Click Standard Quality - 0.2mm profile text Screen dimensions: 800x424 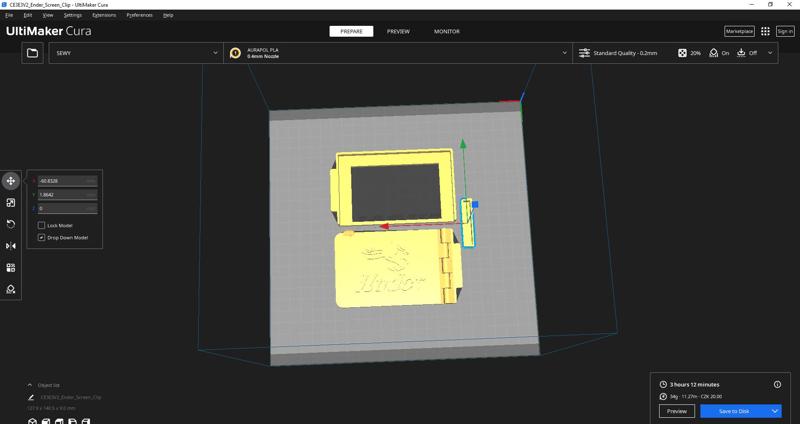(x=625, y=53)
